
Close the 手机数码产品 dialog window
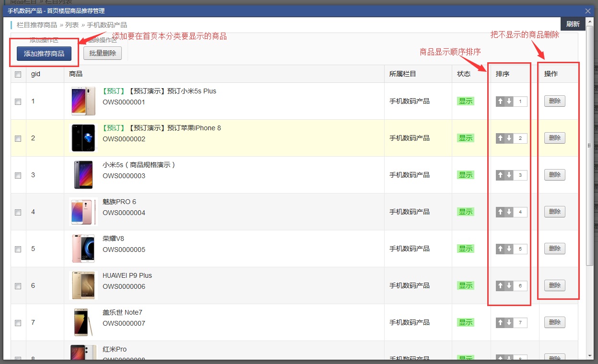pos(588,11)
